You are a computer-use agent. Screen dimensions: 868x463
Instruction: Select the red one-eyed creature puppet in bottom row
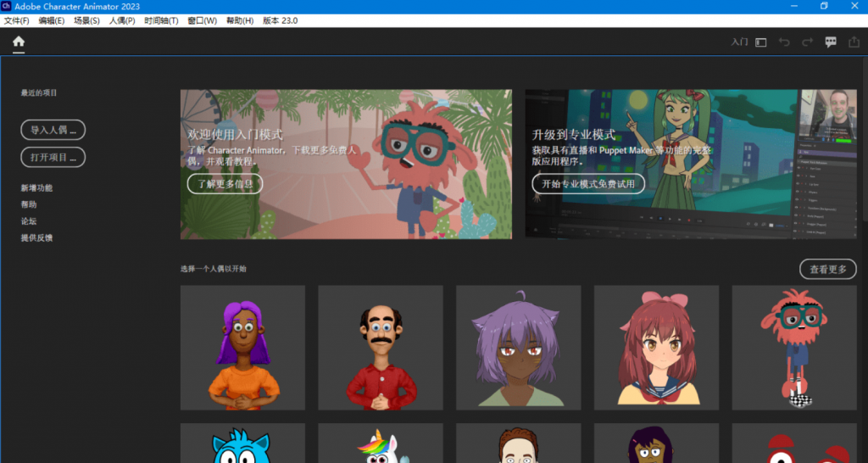794,443
